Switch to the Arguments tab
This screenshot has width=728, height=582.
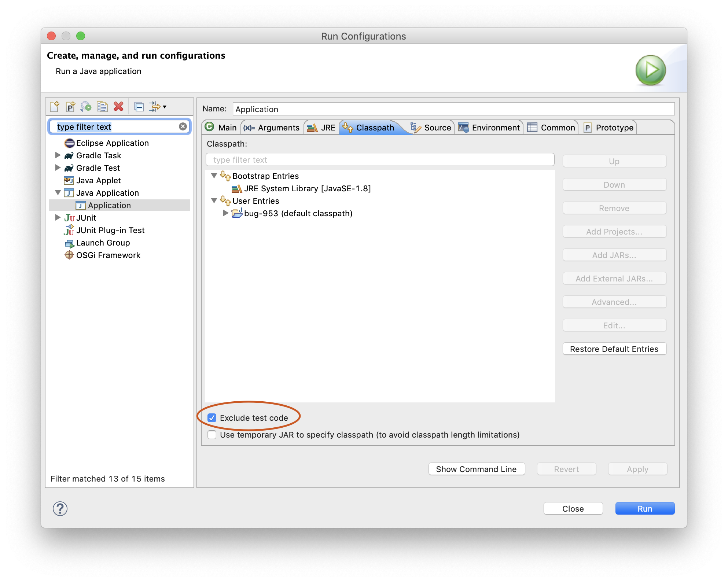point(272,128)
